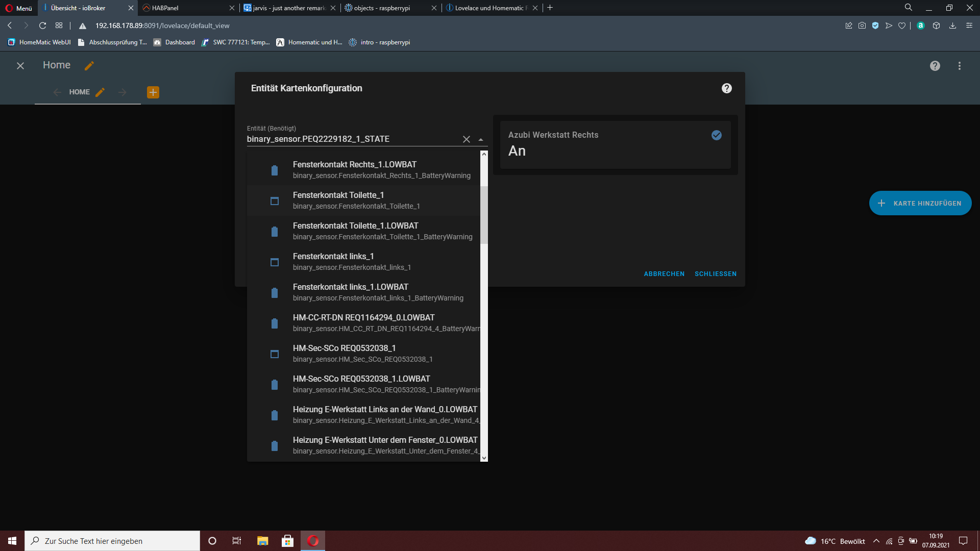The width and height of the screenshot is (980, 551).
Task: Click the help icon in top toolbar
Action: 935,66
